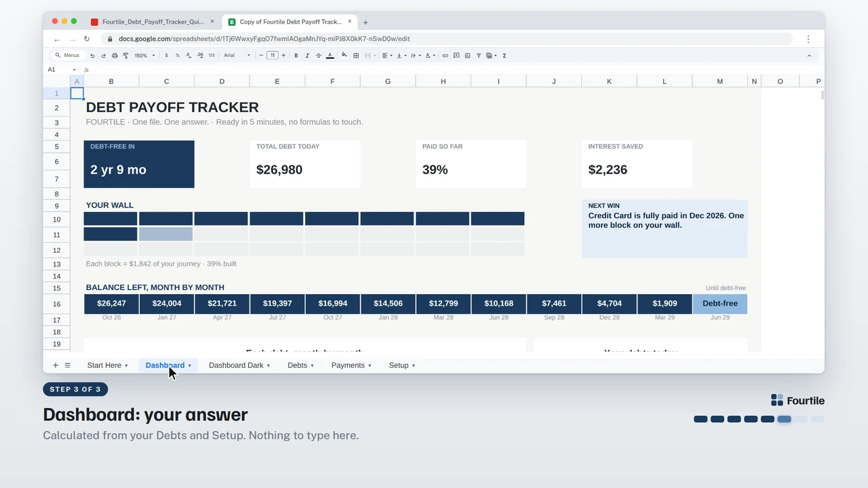Open the Setup sheet tab
This screenshot has width=868, height=488.
click(x=399, y=365)
